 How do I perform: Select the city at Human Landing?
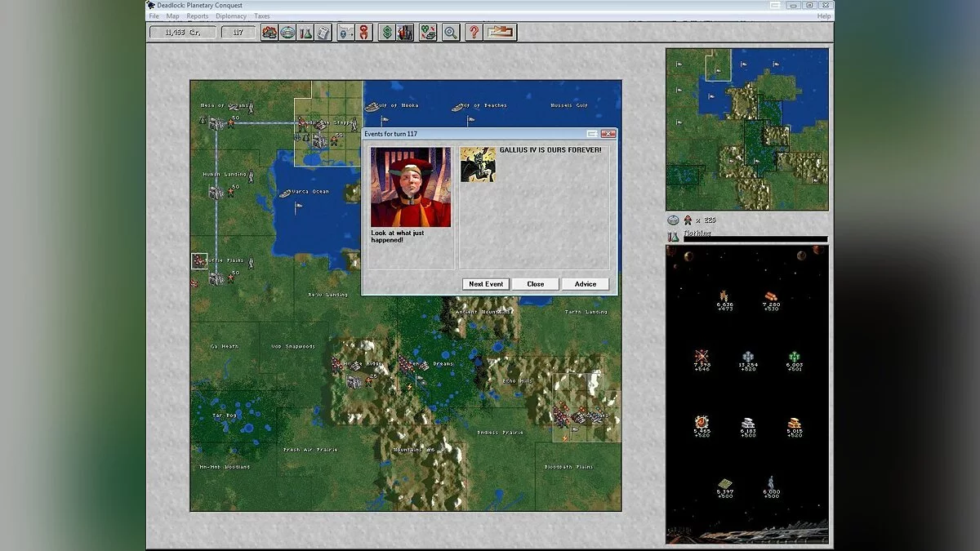(x=216, y=193)
